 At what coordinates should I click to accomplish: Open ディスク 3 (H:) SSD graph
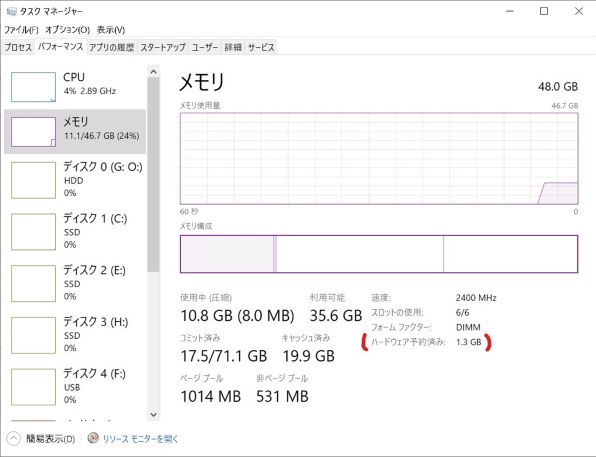[75, 335]
